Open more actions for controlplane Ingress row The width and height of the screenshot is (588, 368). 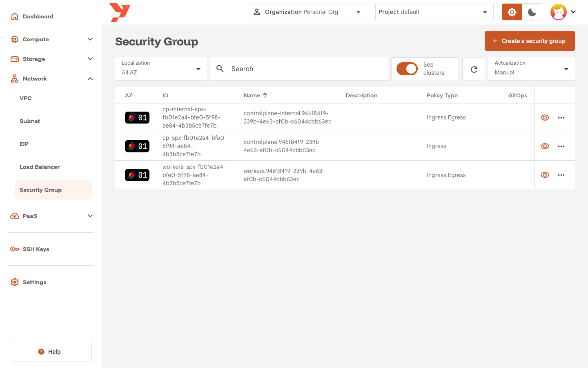(561, 146)
